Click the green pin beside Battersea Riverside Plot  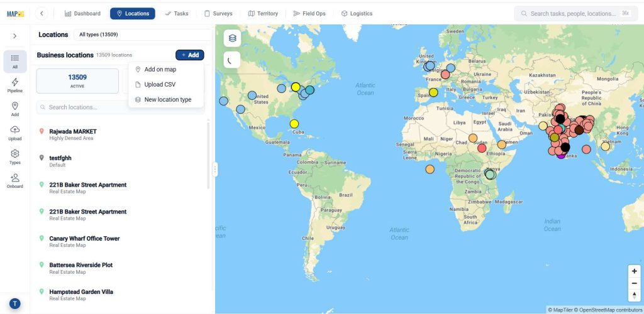pos(42,265)
